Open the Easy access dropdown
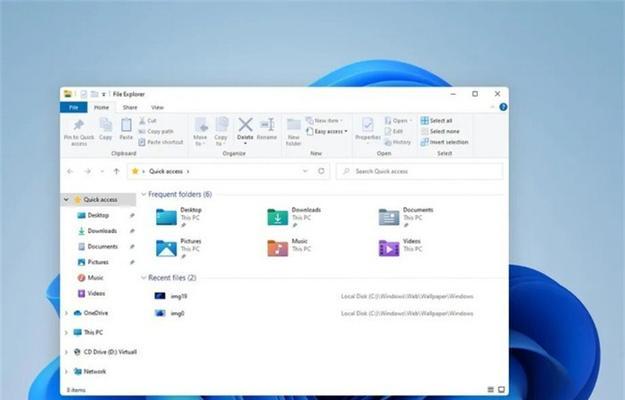 (x=326, y=131)
